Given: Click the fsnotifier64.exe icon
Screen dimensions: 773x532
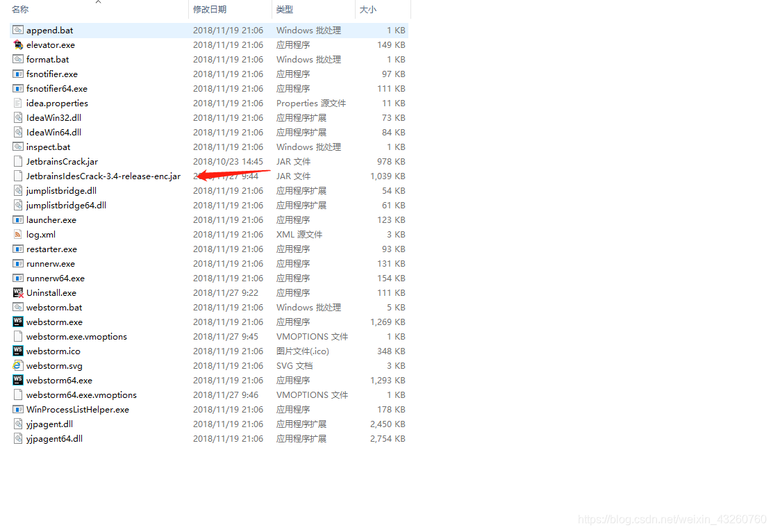Looking at the screenshot, I should coord(18,89).
